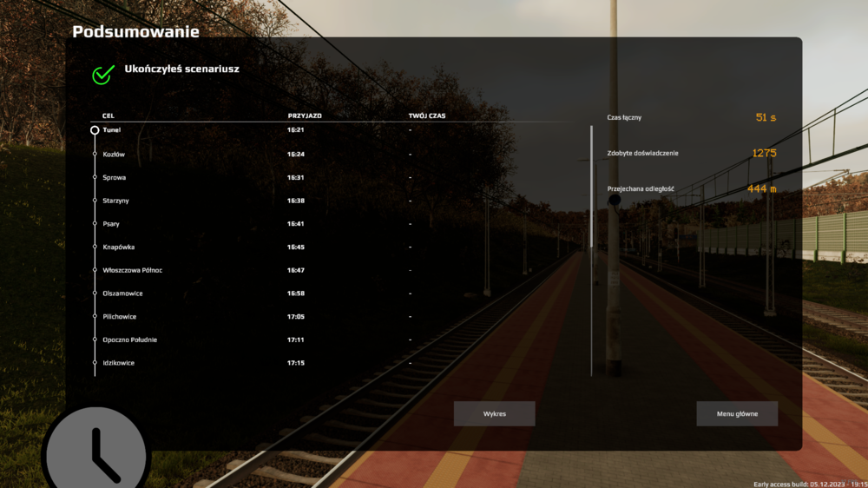Click the Idzikowice station entry
The height and width of the screenshot is (488, 868).
[118, 363]
